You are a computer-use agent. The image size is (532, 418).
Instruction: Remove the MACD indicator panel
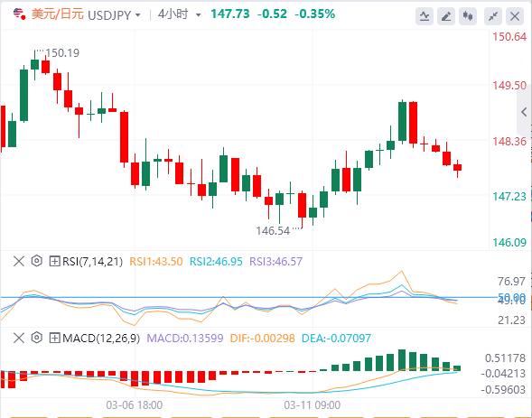(x=19, y=338)
